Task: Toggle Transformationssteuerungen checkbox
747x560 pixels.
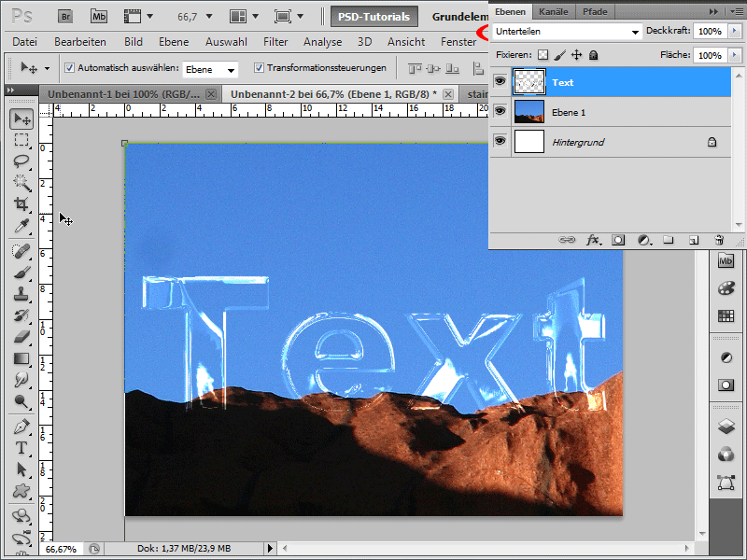Action: [x=259, y=67]
